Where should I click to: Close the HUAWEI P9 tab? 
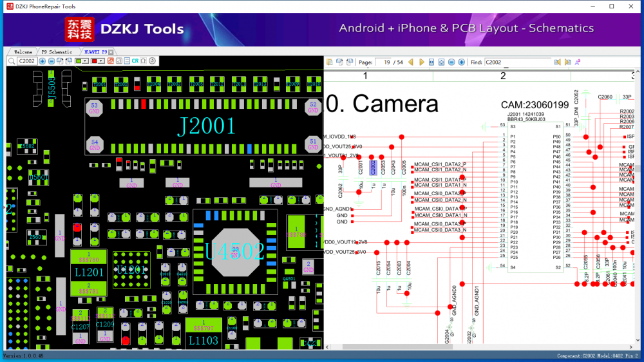point(111,52)
